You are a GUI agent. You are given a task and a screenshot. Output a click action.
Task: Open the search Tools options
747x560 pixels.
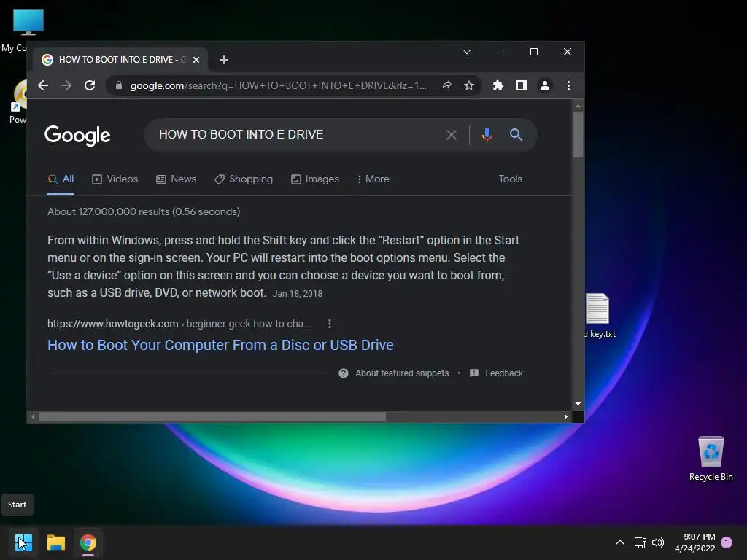pos(510,179)
